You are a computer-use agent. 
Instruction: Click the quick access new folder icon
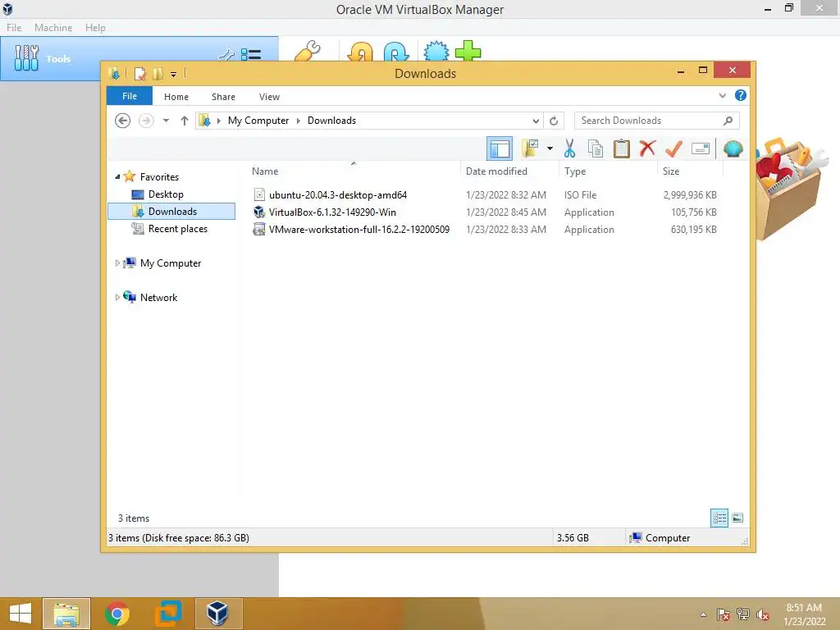[158, 73]
